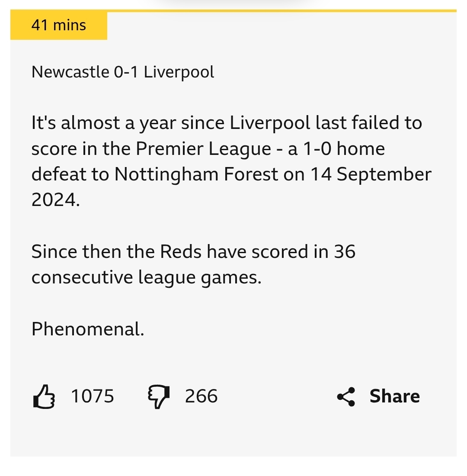Click the 0-1 score in the headline
This screenshot has height=476, width=467.
[126, 72]
